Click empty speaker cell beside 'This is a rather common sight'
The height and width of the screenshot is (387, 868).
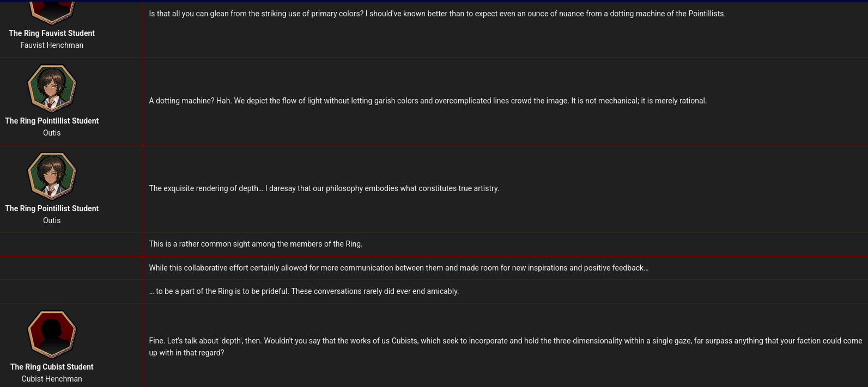pos(71,244)
